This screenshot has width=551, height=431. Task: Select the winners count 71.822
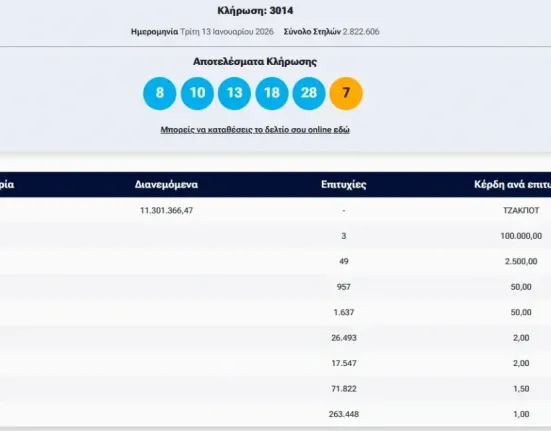point(344,389)
